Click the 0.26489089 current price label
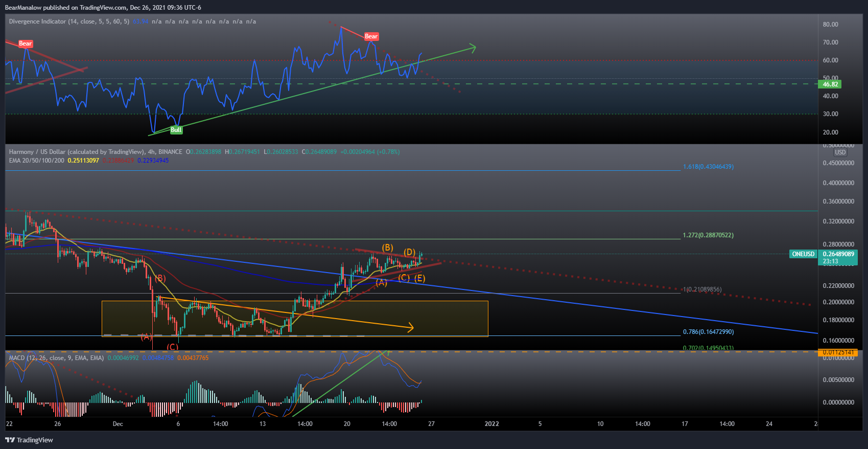 pyautogui.click(x=838, y=254)
